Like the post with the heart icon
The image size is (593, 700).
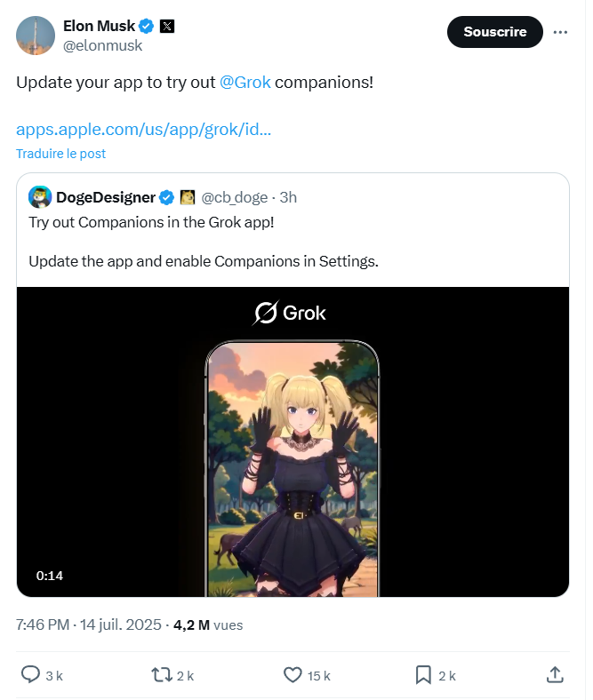pos(292,675)
